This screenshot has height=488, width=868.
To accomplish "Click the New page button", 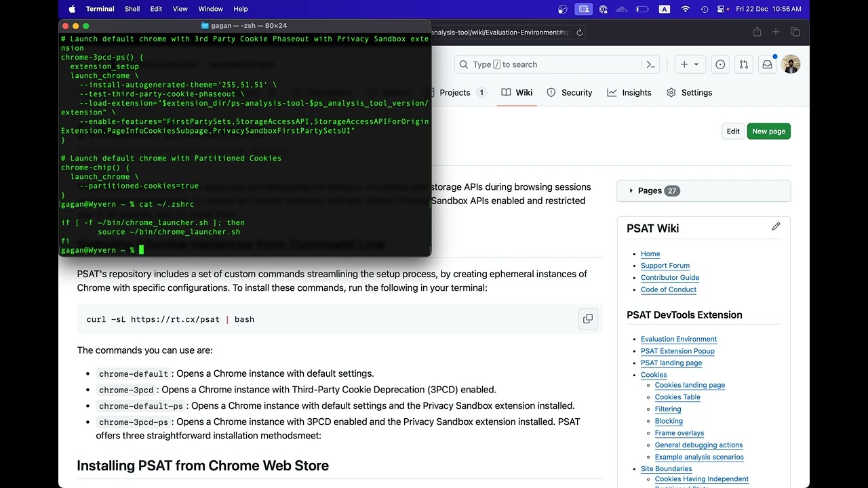I will pyautogui.click(x=769, y=131).
